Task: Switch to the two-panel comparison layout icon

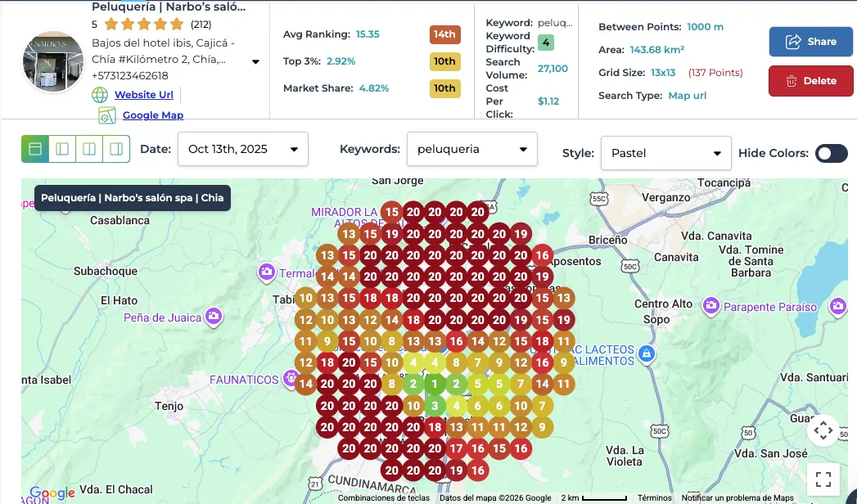Action: click(63, 149)
